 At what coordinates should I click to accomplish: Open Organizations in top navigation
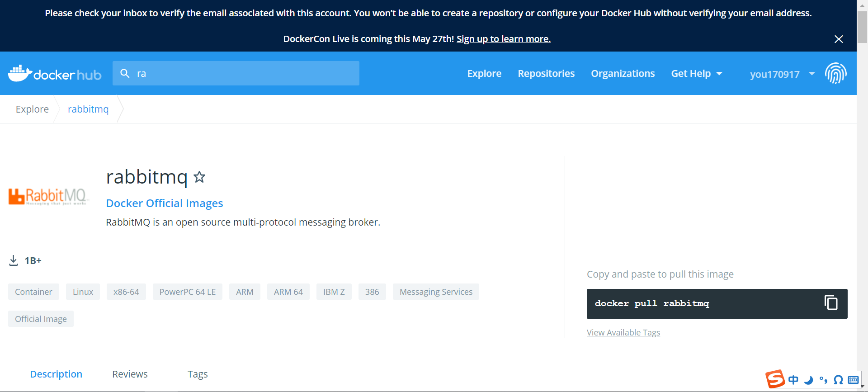click(x=623, y=73)
